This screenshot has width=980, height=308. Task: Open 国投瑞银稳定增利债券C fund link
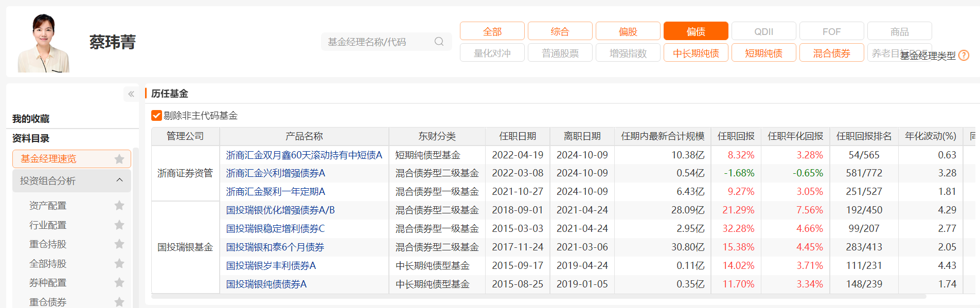276,229
